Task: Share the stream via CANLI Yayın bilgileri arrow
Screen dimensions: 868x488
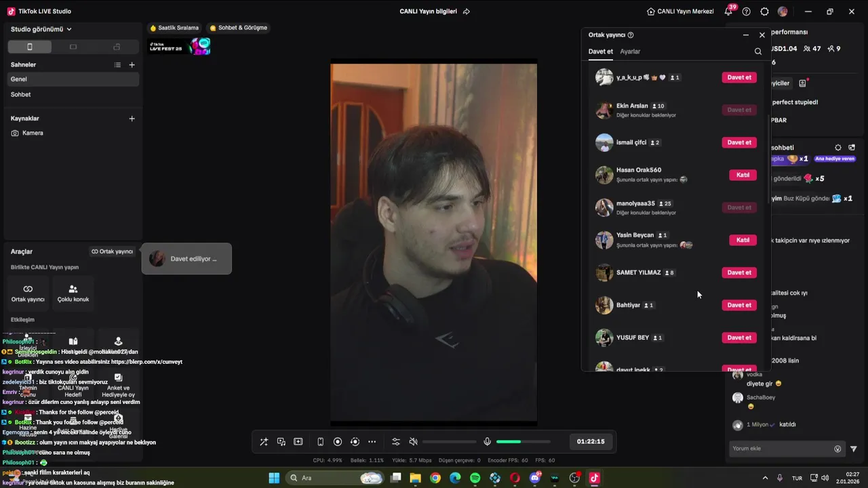Action: pos(467,12)
